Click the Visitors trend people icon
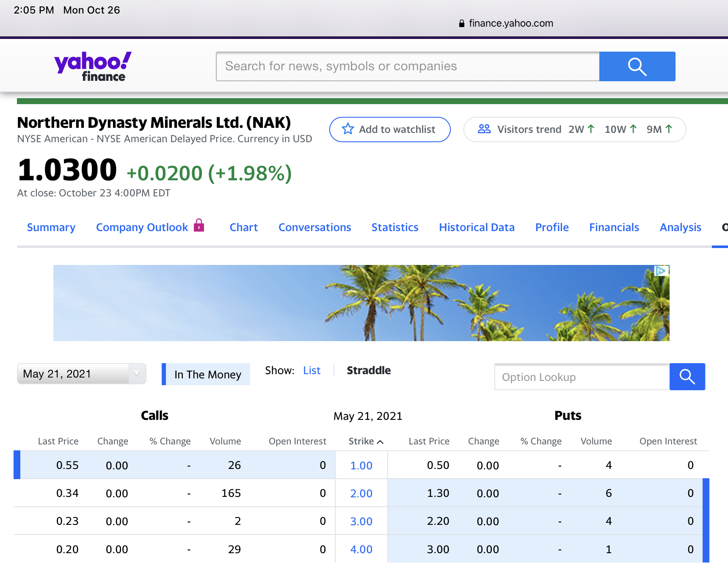The width and height of the screenshot is (728, 579). 484,129
